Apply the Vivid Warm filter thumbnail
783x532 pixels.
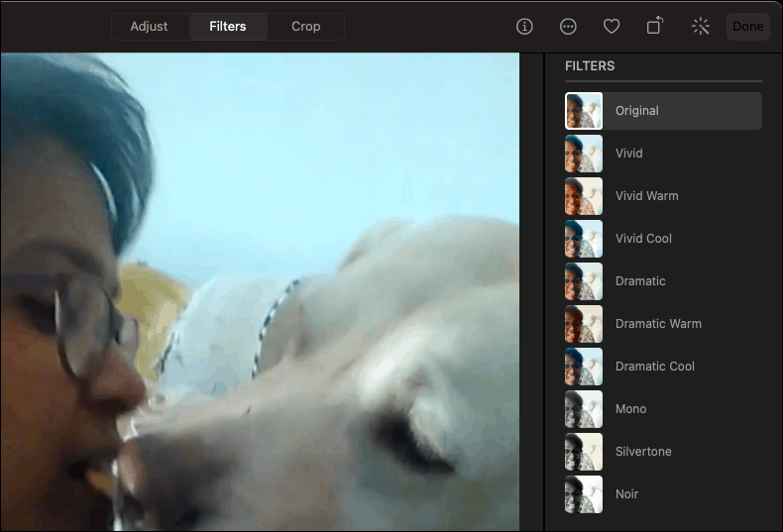(x=583, y=196)
